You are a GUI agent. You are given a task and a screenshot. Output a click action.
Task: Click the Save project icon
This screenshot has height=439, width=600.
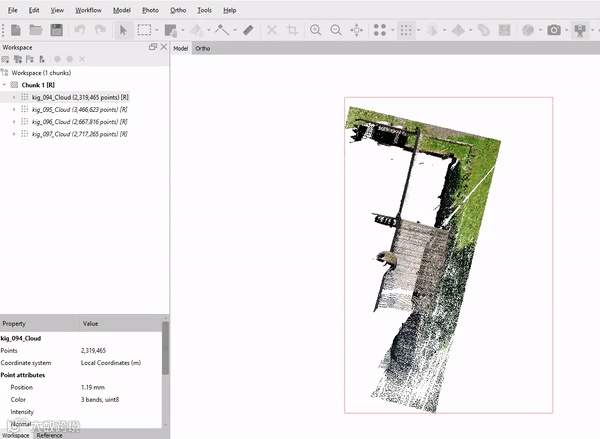tap(56, 30)
